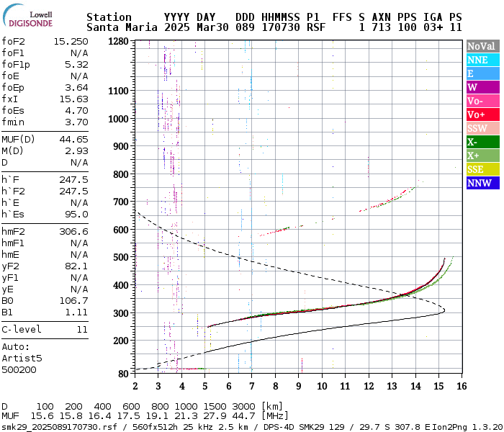Click the foEs value 4.70
Image resolution: width=504 pixels, height=432 pixels.
[76, 111]
